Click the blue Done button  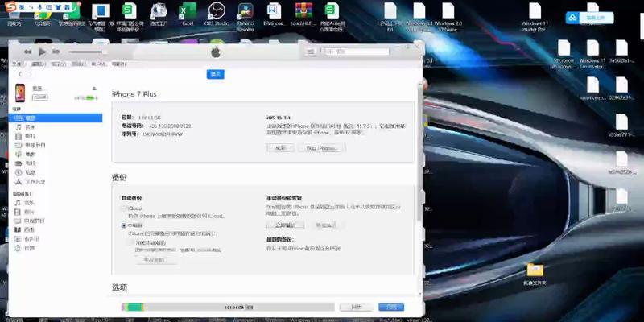[391, 308]
